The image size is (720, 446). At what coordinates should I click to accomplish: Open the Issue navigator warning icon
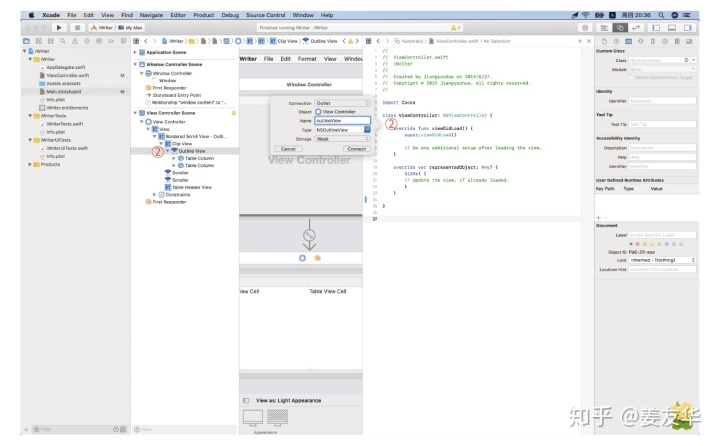[74, 41]
